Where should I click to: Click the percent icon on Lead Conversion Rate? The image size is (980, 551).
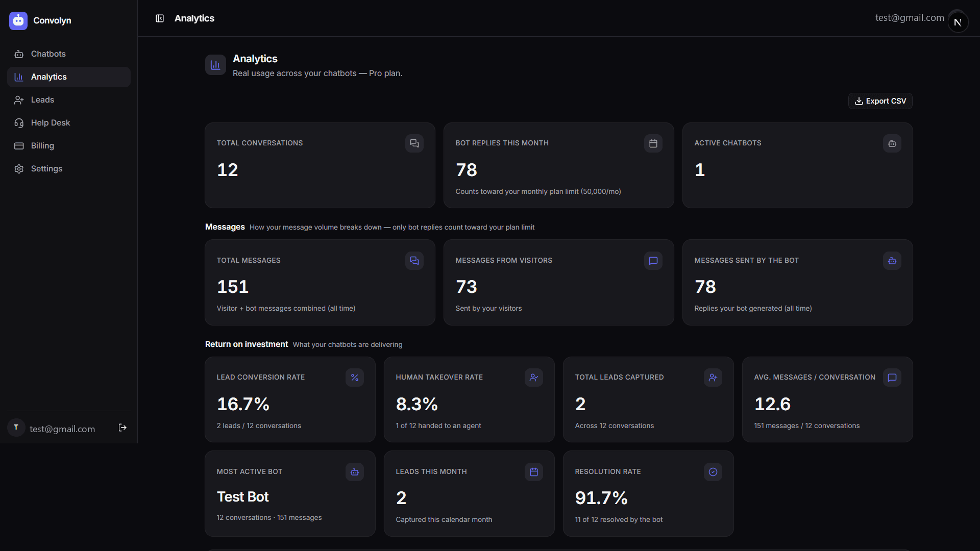coord(355,378)
